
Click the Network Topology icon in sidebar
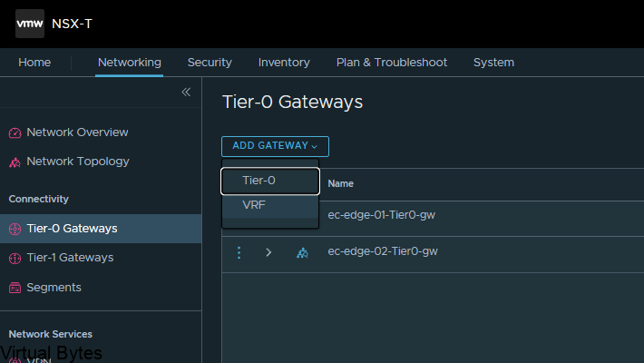click(x=15, y=162)
